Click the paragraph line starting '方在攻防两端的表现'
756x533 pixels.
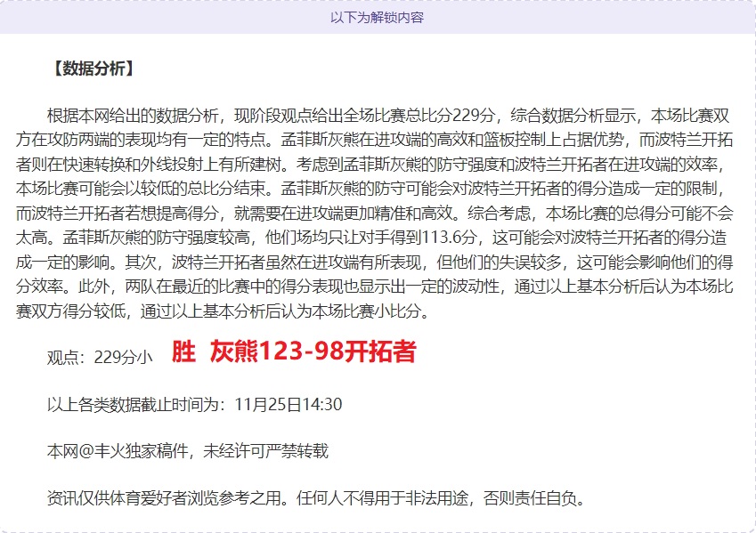coord(375,140)
